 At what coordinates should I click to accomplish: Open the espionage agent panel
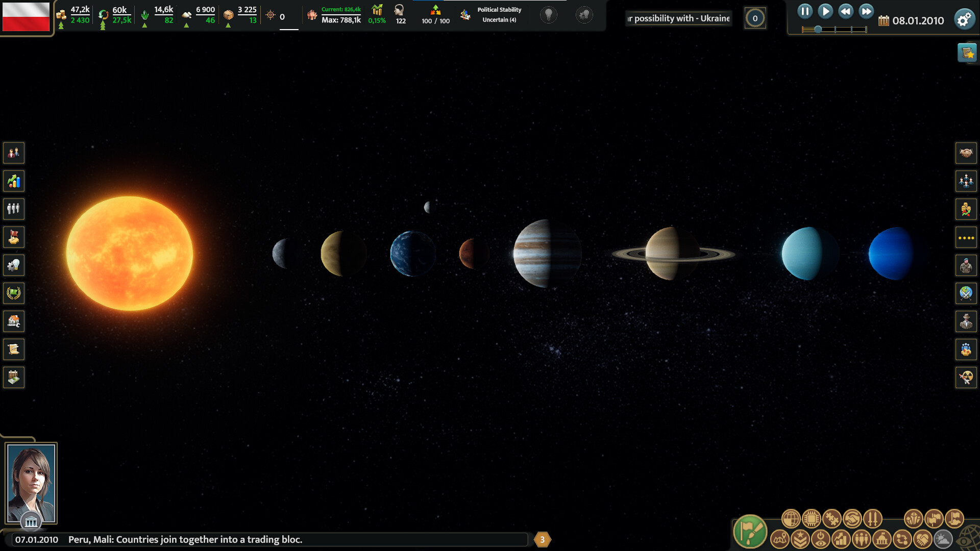click(x=966, y=321)
